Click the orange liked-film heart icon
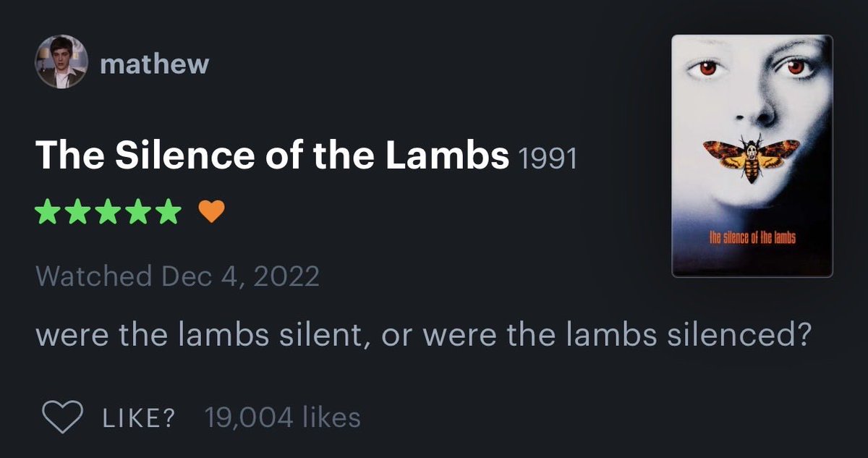Viewport: 868px width, 458px height. click(211, 212)
